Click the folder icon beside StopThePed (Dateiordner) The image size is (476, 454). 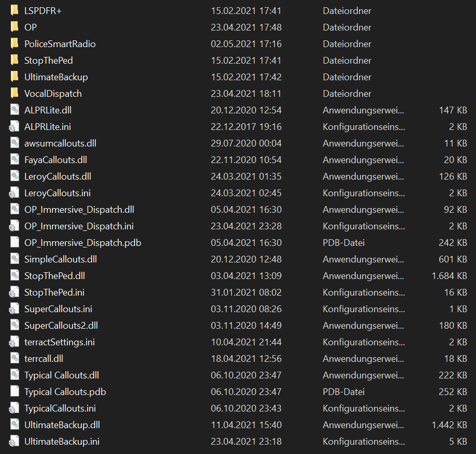tap(15, 60)
